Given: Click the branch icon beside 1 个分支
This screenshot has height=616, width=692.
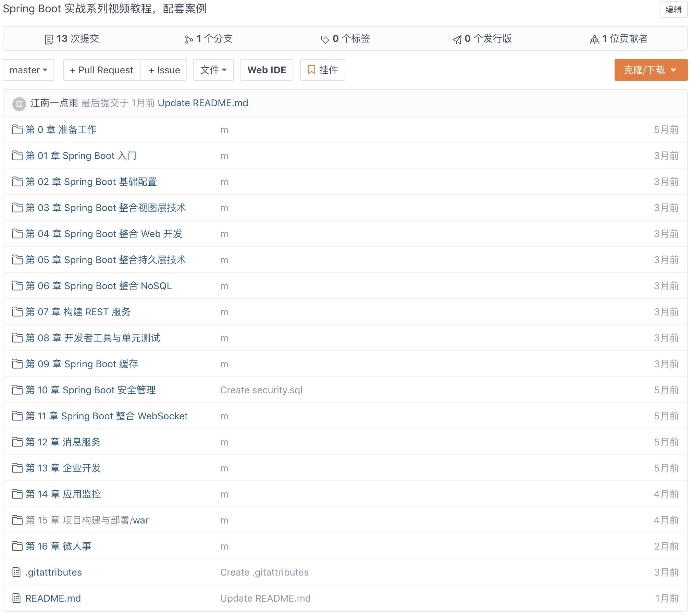Looking at the screenshot, I should pos(189,39).
